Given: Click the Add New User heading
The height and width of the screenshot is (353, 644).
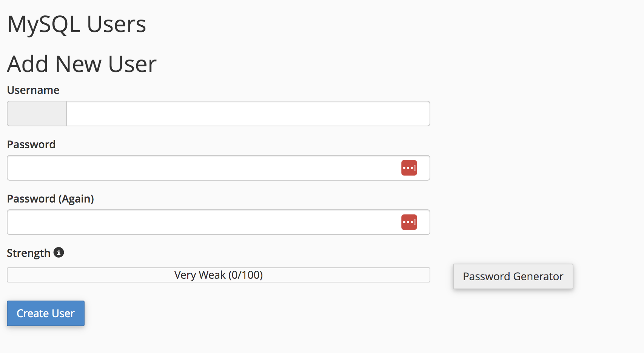Looking at the screenshot, I should (x=82, y=64).
